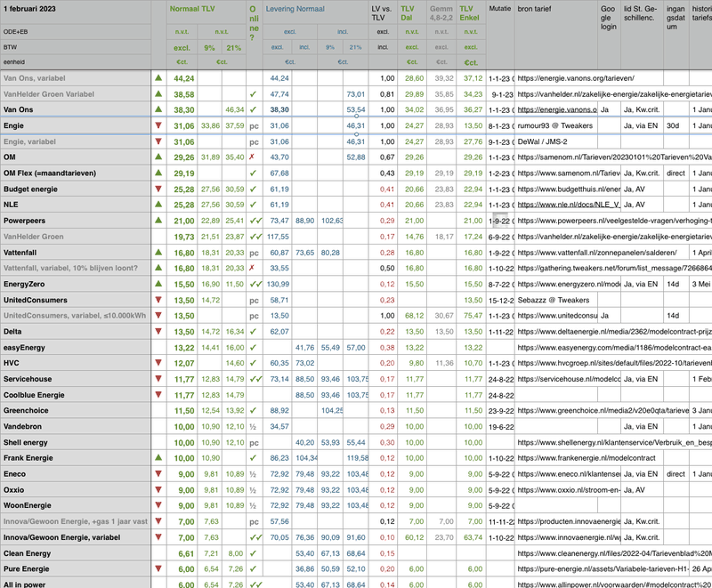This screenshot has height=588, width=712.
Task: Select the 'Normaal TLV' column header
Action: point(192,9)
